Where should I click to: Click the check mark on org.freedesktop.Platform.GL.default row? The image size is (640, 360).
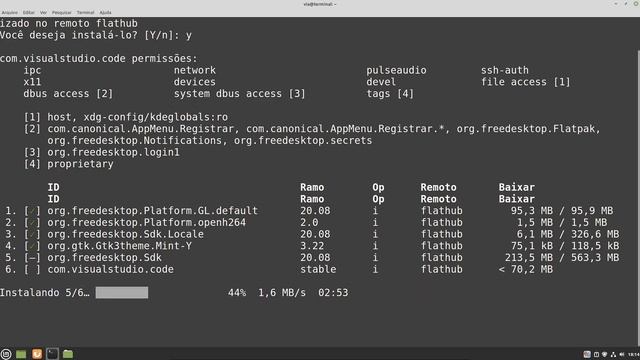coord(32,211)
